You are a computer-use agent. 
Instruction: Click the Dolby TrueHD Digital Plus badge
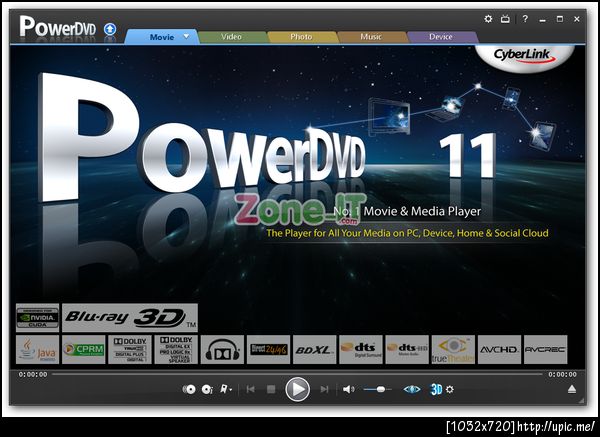tap(130, 349)
